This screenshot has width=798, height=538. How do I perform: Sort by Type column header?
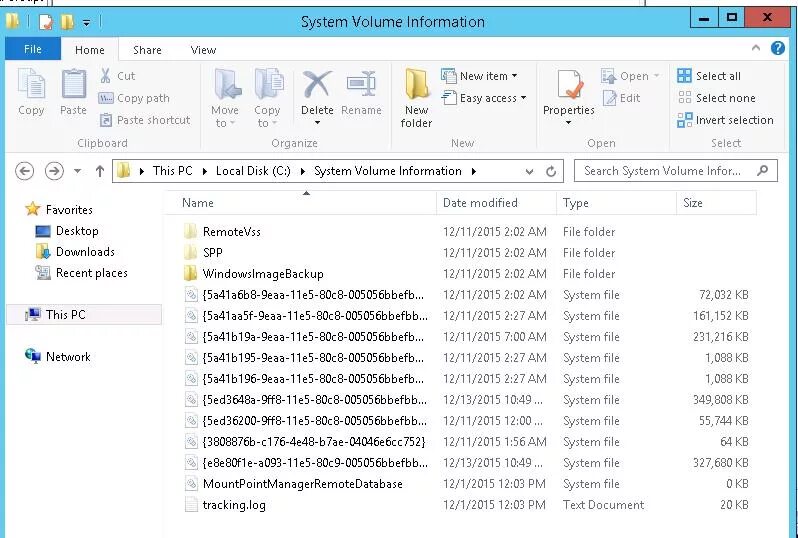click(616, 203)
